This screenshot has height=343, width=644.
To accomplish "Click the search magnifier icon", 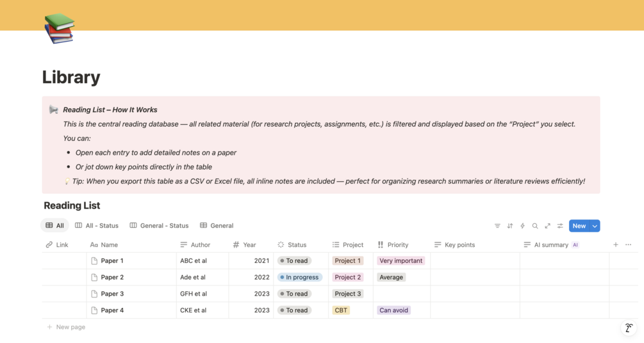I will [535, 226].
